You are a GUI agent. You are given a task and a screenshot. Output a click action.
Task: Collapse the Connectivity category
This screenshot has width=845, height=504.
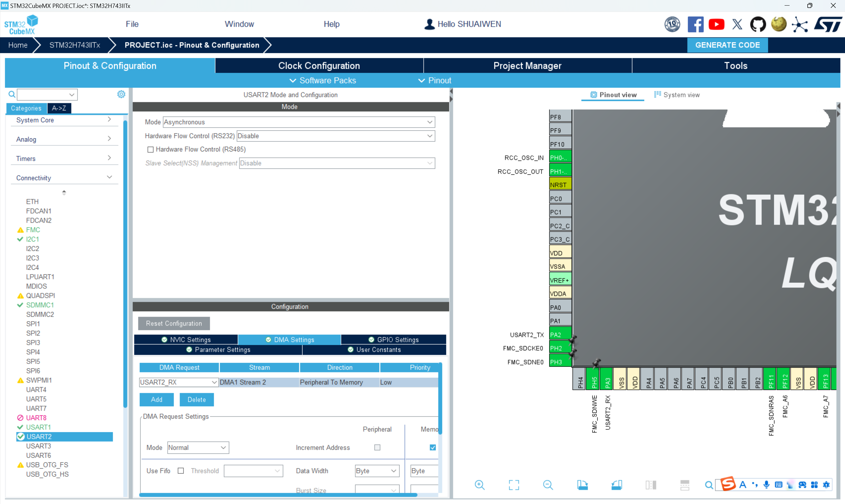coord(64,178)
